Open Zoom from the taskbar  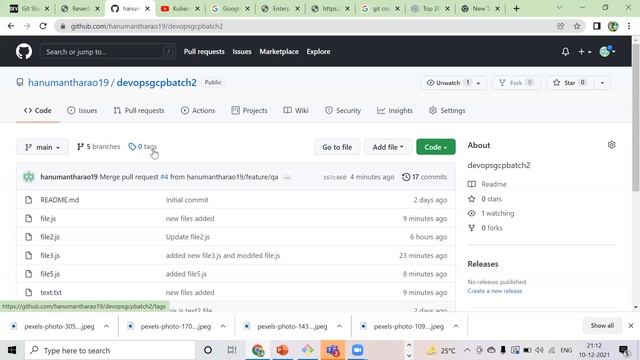(358, 350)
